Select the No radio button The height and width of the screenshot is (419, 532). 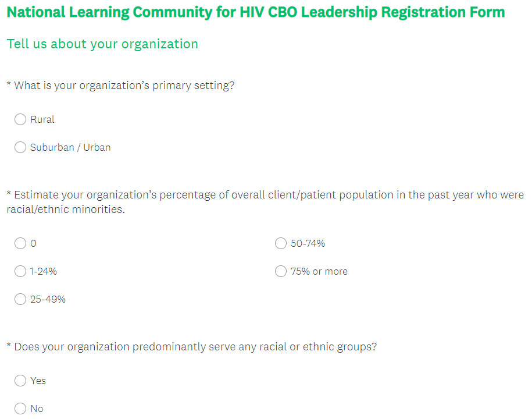point(20,409)
